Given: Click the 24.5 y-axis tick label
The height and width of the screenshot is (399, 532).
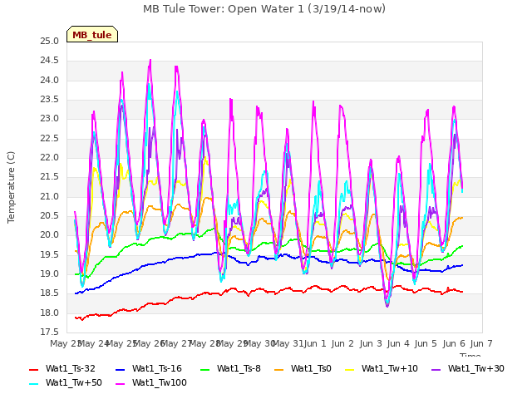Looking at the screenshot, I should [50, 61].
